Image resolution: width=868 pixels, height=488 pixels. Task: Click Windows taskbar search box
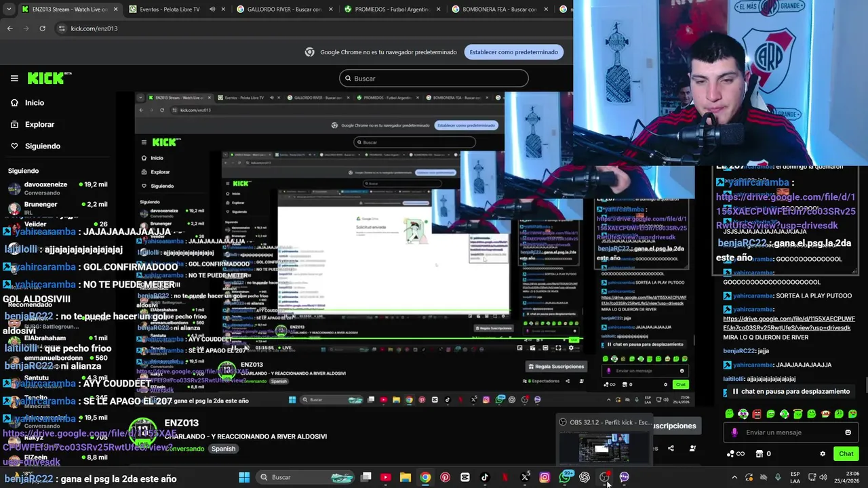(x=306, y=477)
